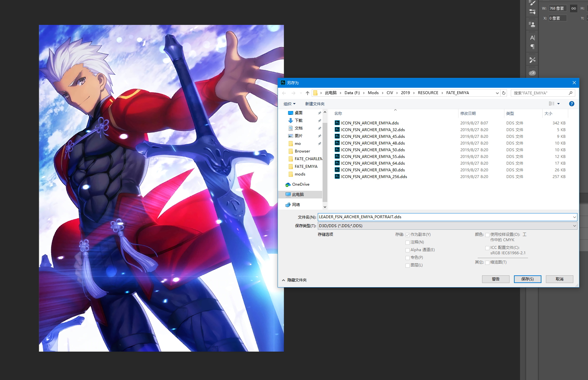
Task: Click the Cancel (取消) button
Action: [x=559, y=279]
